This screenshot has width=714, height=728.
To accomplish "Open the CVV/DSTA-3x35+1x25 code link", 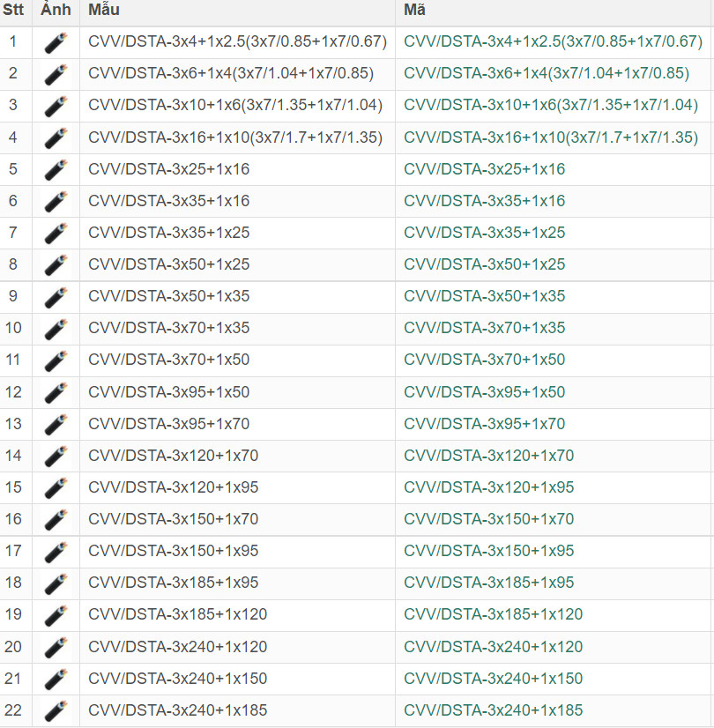I will [x=484, y=233].
